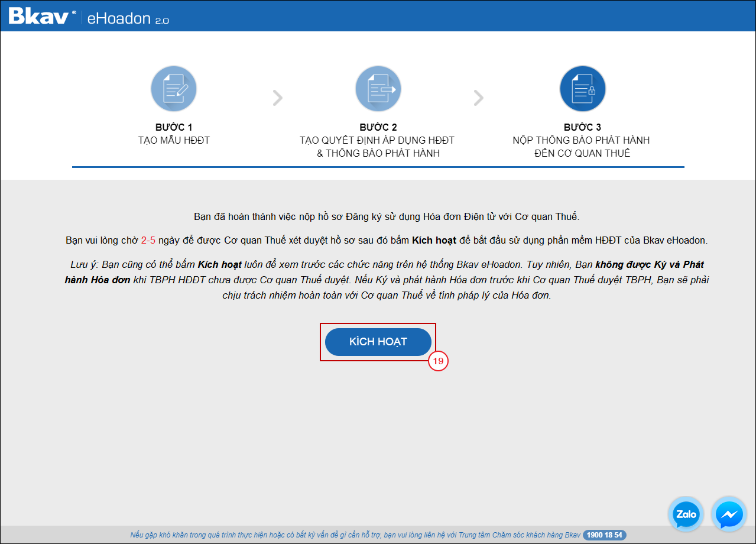Click the chevron between Bước 1 and 2
This screenshot has width=756, height=544.
click(277, 98)
